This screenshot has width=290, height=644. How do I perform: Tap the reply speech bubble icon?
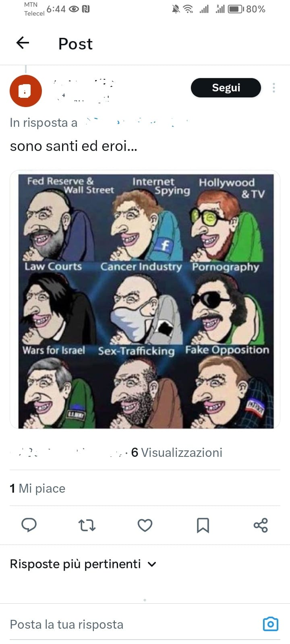(x=29, y=525)
